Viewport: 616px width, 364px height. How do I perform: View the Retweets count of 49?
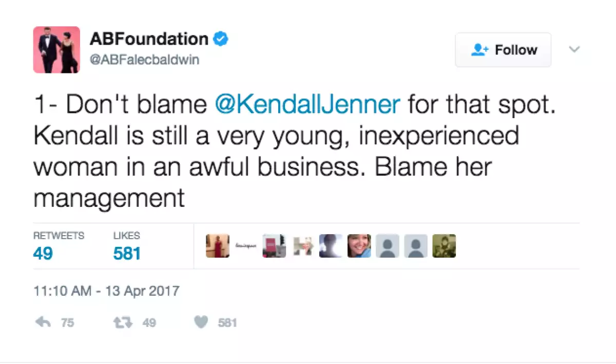click(43, 253)
